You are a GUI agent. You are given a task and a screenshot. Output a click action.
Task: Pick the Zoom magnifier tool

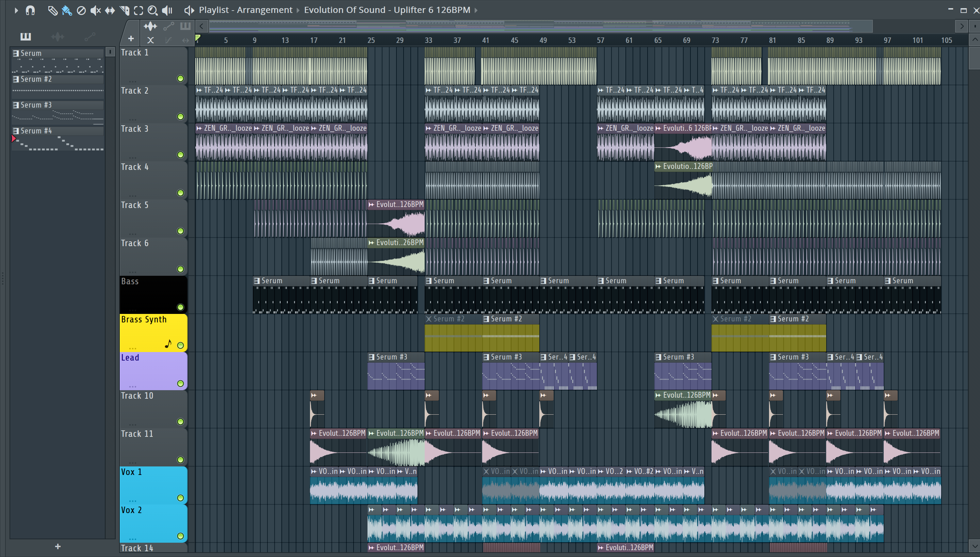152,10
